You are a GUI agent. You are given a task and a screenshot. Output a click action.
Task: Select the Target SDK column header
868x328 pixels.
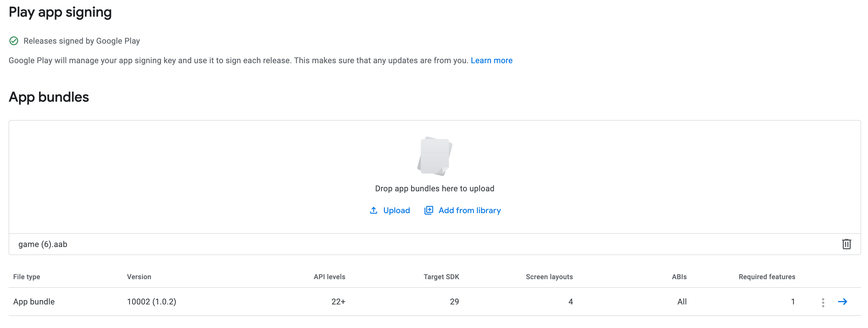click(x=441, y=277)
